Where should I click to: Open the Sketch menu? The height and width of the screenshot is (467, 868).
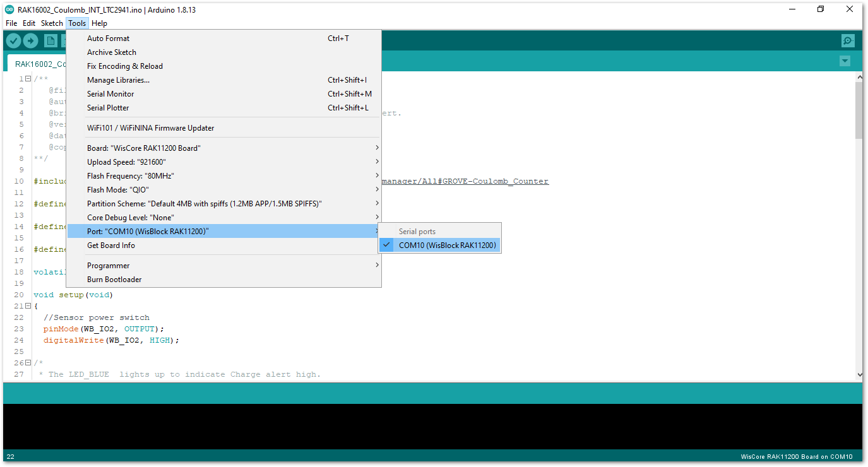click(52, 23)
